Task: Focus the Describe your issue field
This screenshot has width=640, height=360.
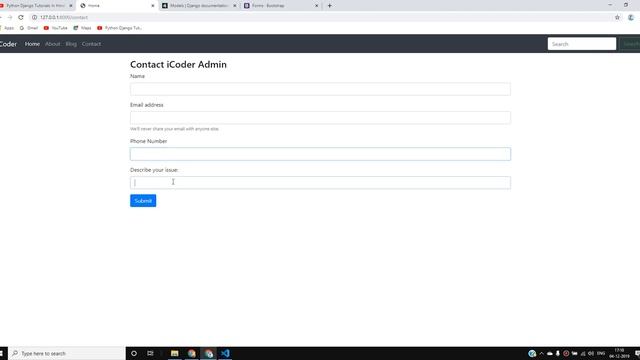Action: pyautogui.click(x=320, y=182)
